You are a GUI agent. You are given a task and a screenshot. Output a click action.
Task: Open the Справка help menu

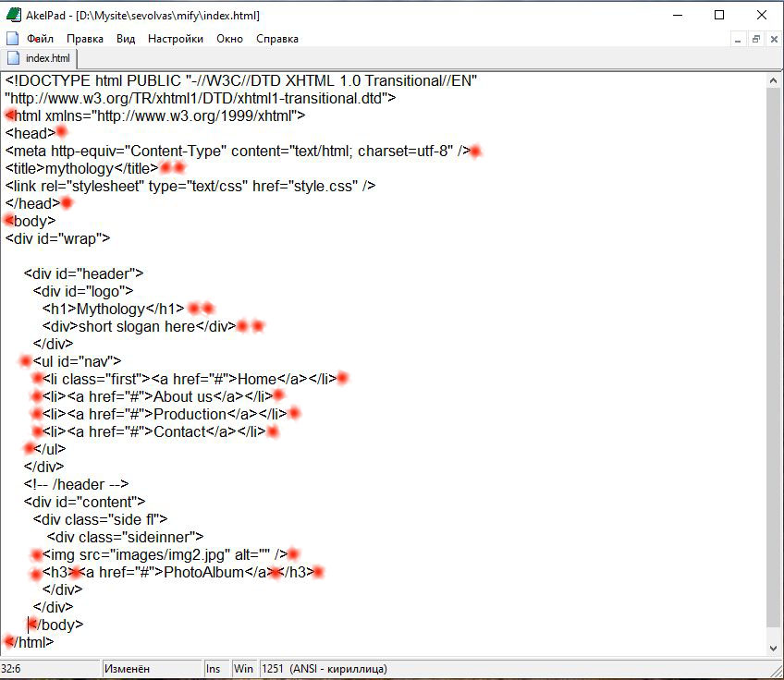click(276, 39)
